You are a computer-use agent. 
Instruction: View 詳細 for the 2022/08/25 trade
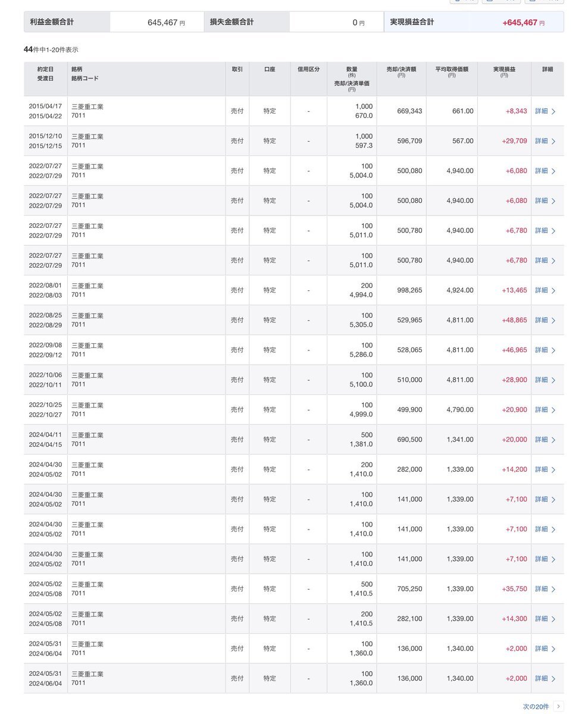545,320
